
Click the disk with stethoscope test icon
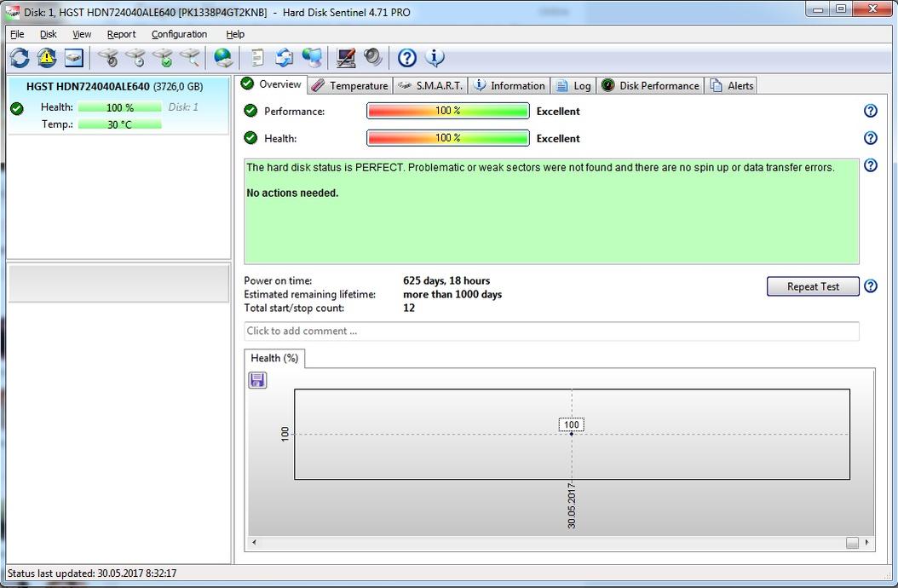107,57
